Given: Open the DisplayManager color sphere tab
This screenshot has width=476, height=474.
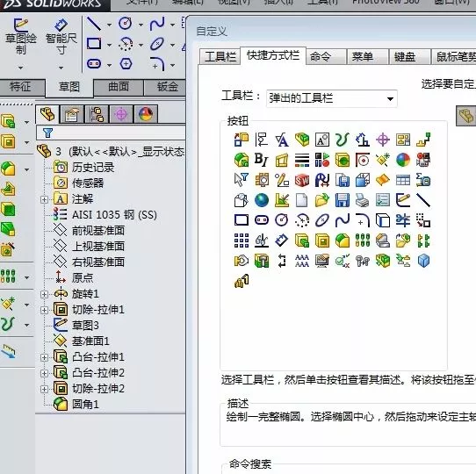Looking at the screenshot, I should pyautogui.click(x=146, y=114).
